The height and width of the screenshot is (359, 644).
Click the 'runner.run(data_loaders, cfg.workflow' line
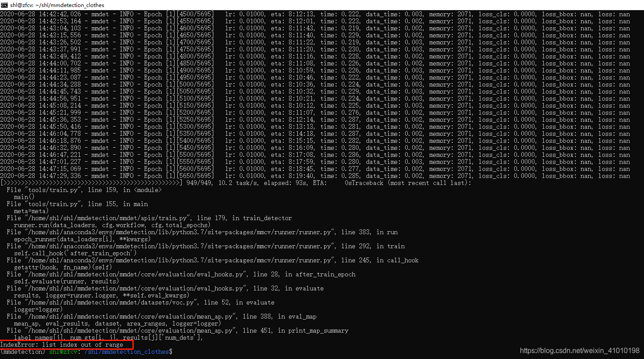pos(112,225)
